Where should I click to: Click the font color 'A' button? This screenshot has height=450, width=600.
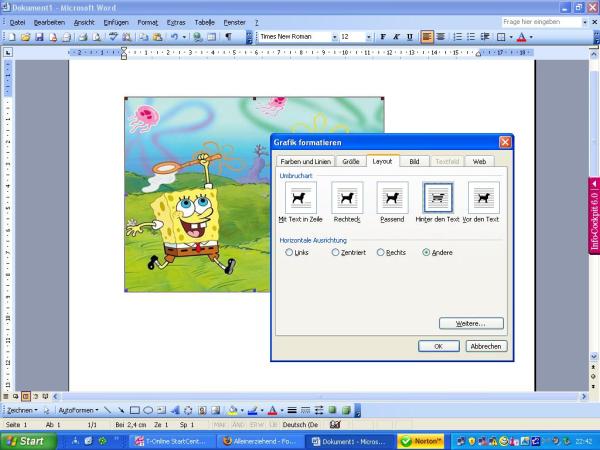[520, 37]
